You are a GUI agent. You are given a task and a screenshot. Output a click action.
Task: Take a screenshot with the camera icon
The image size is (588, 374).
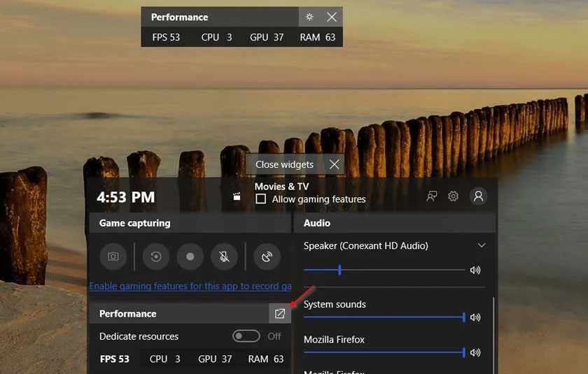pos(113,257)
